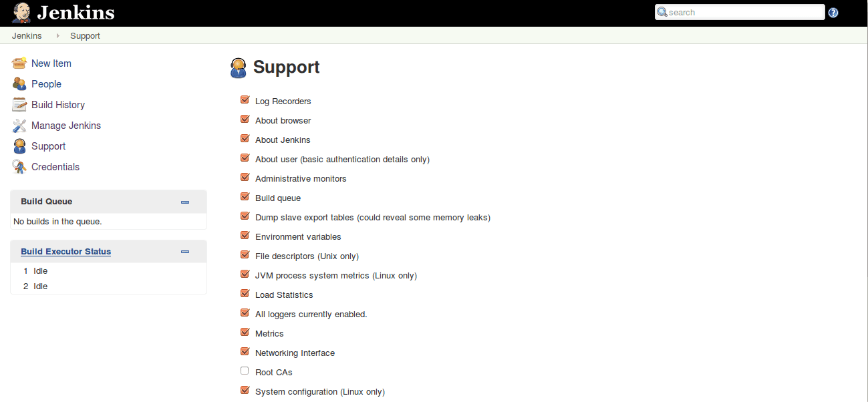Viewport: 868px width, 402px height.
Task: Expand the Jenkins breadcrumb arrow menu
Action: click(57, 36)
